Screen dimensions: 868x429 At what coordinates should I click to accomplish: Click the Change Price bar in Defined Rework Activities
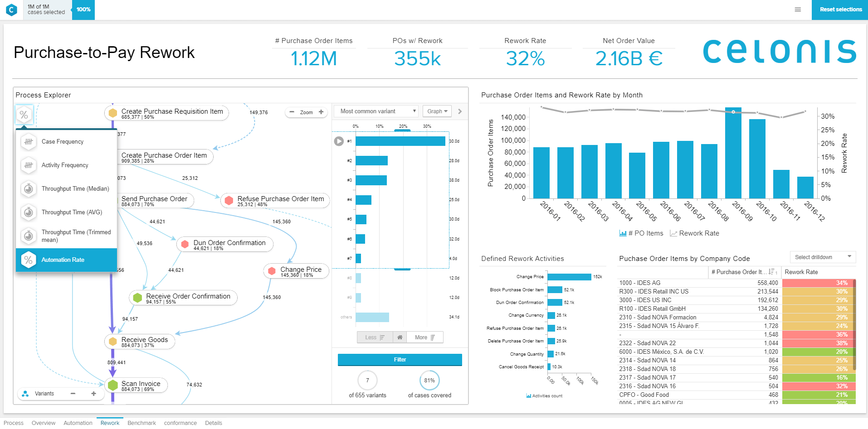pos(569,277)
